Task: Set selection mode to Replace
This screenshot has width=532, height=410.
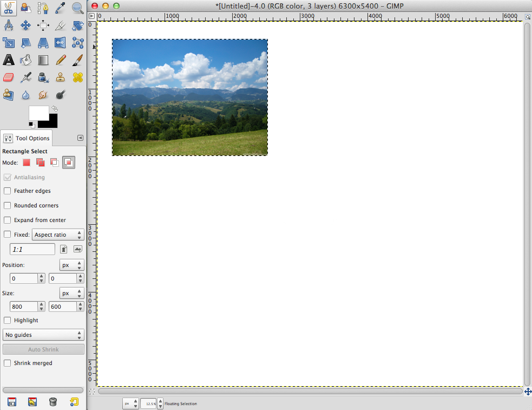Action: pyautogui.click(x=27, y=162)
